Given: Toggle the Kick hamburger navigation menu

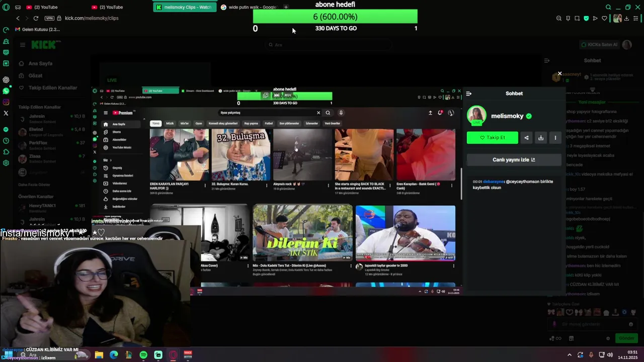Looking at the screenshot, I should [22, 45].
